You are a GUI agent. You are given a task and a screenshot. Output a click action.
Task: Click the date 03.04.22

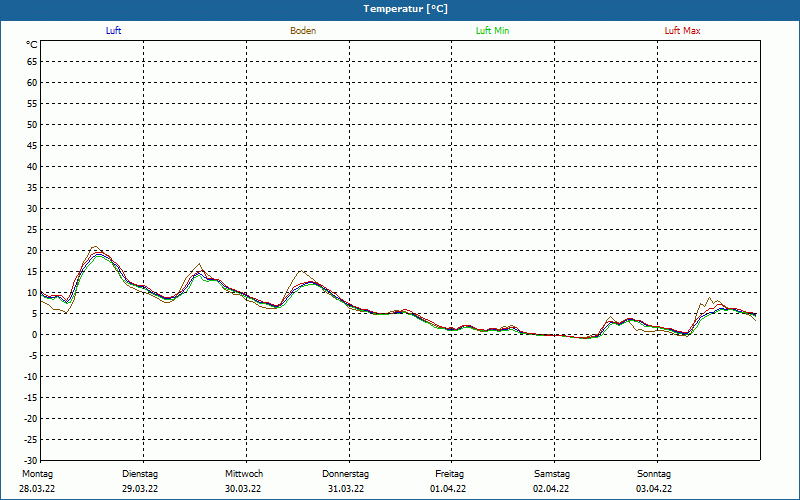coord(654,489)
